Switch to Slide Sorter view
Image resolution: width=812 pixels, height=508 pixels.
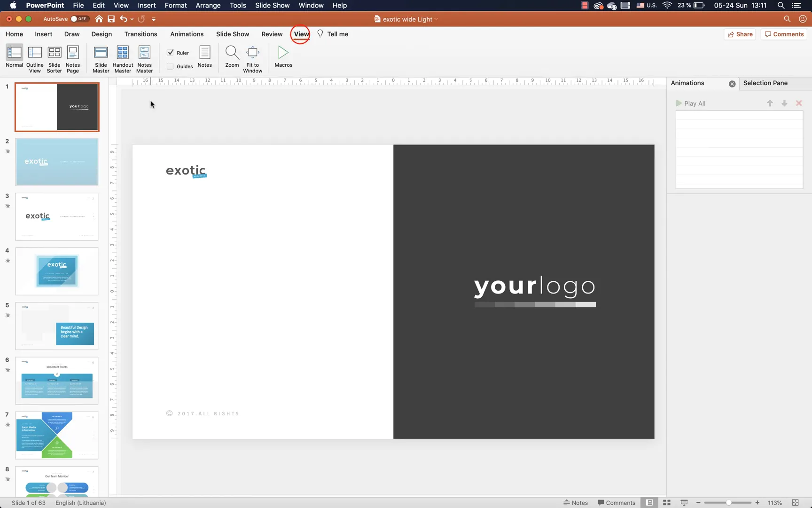pos(54,57)
